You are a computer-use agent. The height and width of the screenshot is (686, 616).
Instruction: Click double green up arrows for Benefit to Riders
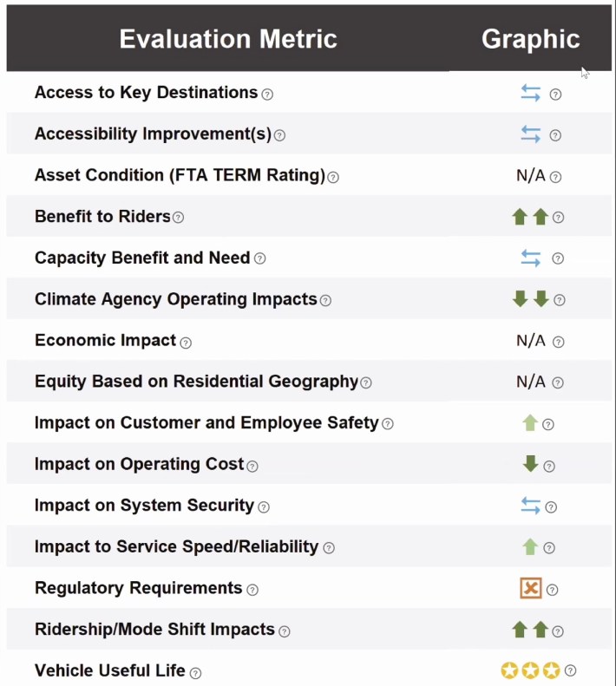point(530,217)
